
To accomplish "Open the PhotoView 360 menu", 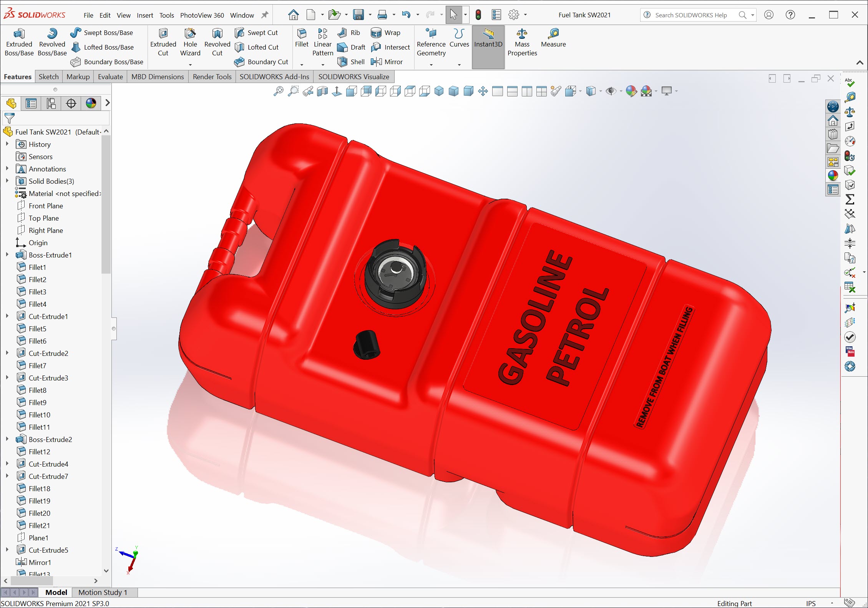I will click(202, 15).
